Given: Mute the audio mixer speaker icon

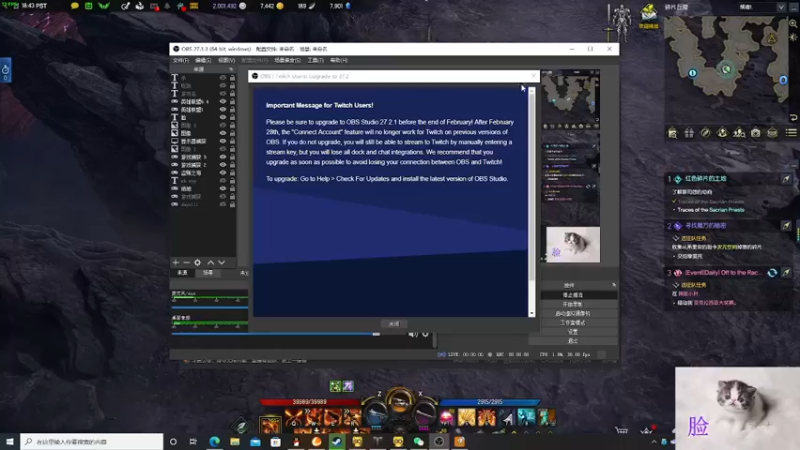Looking at the screenshot, I should click(413, 334).
